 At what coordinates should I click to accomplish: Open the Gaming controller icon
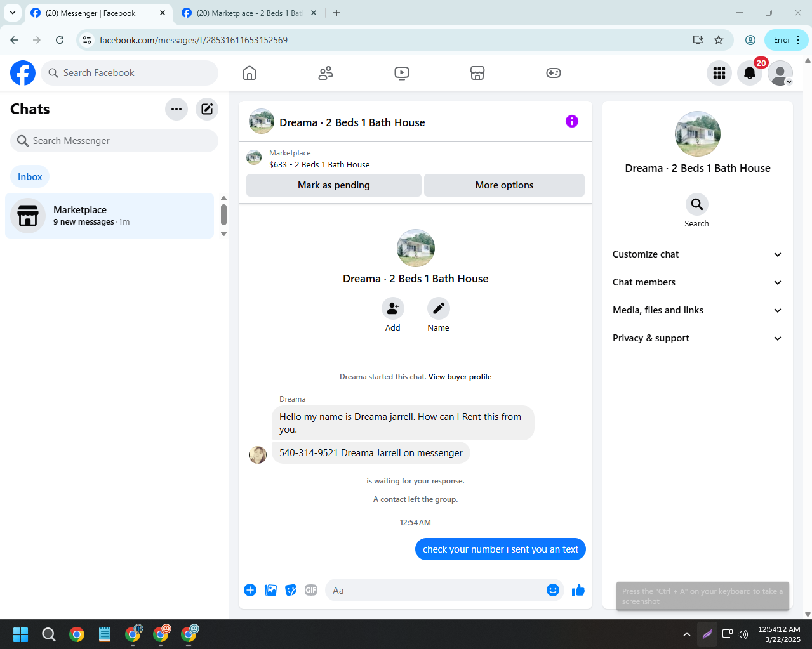(554, 73)
